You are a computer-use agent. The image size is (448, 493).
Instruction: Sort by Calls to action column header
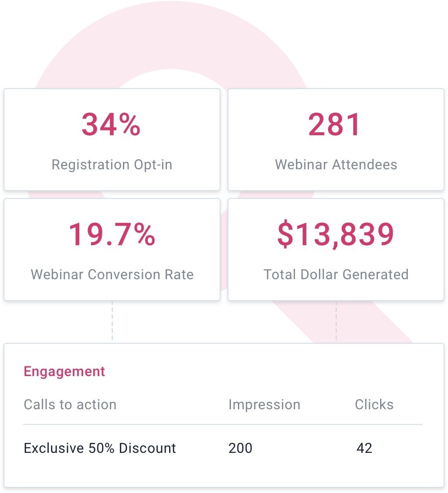click(70, 404)
